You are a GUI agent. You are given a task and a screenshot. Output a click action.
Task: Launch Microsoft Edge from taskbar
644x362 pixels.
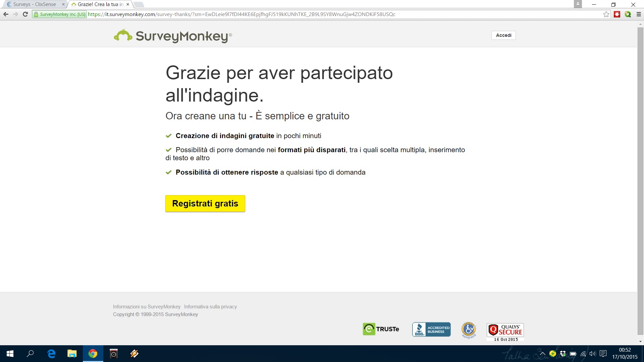tap(51, 354)
